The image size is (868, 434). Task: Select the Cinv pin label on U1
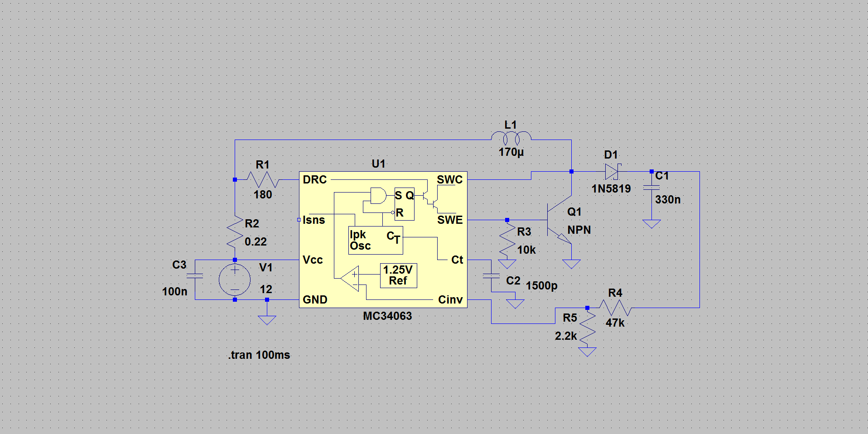click(x=450, y=300)
